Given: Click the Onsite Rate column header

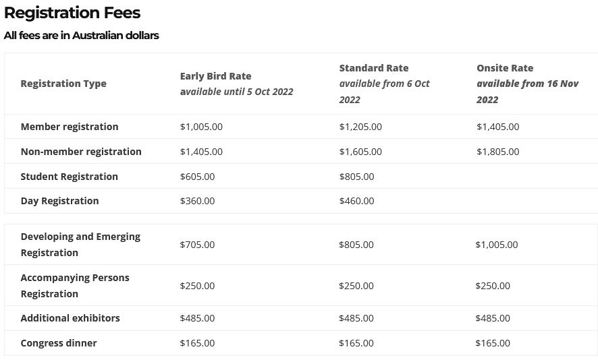Looking at the screenshot, I should click(504, 68).
